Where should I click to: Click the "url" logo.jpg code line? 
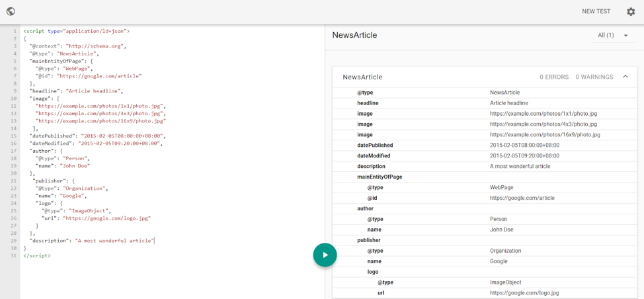coord(96,218)
